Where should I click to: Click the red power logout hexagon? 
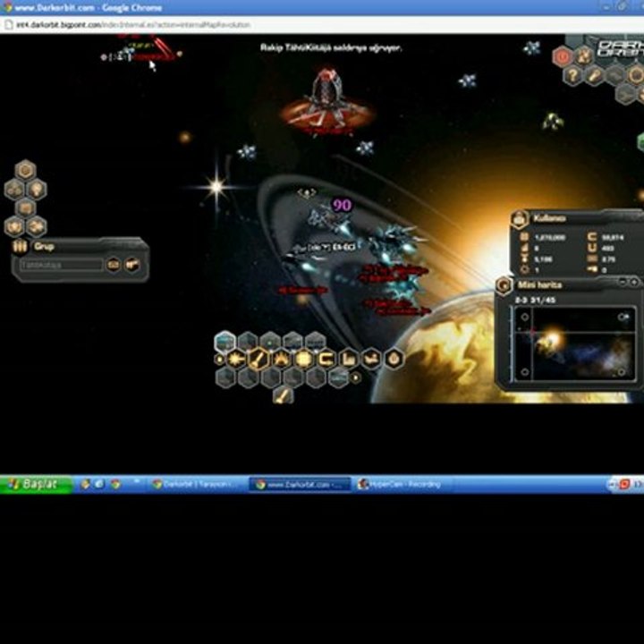tap(563, 56)
